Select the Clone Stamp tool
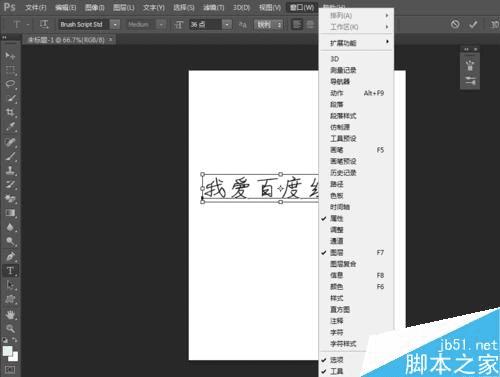Screen dimensions: 500x377 point(10,171)
